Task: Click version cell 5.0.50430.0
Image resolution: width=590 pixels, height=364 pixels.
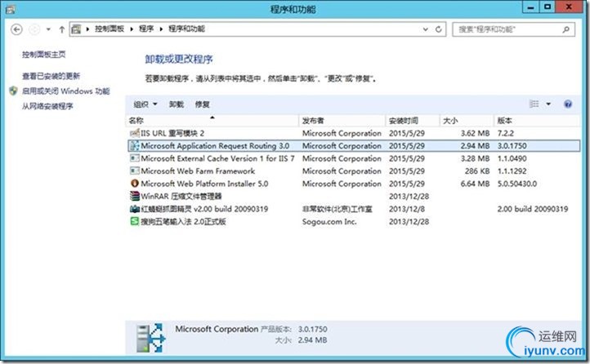Action: pyautogui.click(x=517, y=184)
